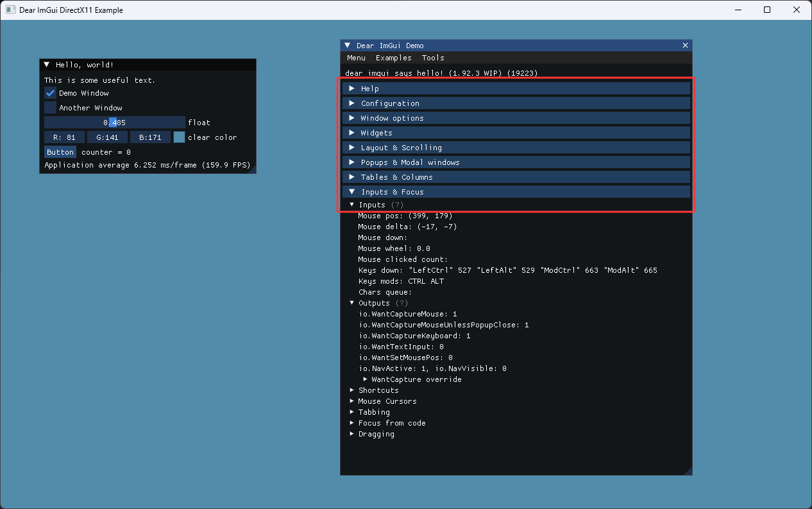Click 'dear imgui says hello!' version line
This screenshot has width=812, height=509.
(441, 73)
